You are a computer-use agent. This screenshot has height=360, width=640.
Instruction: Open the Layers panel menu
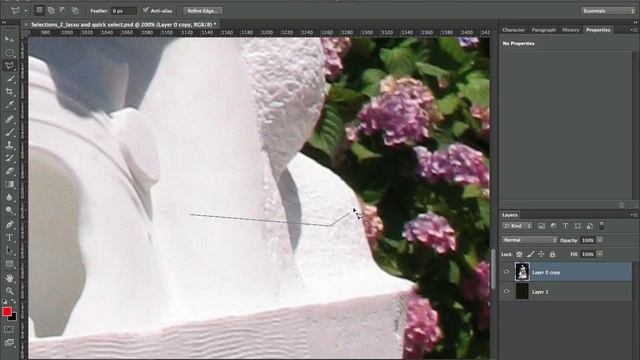(x=634, y=215)
